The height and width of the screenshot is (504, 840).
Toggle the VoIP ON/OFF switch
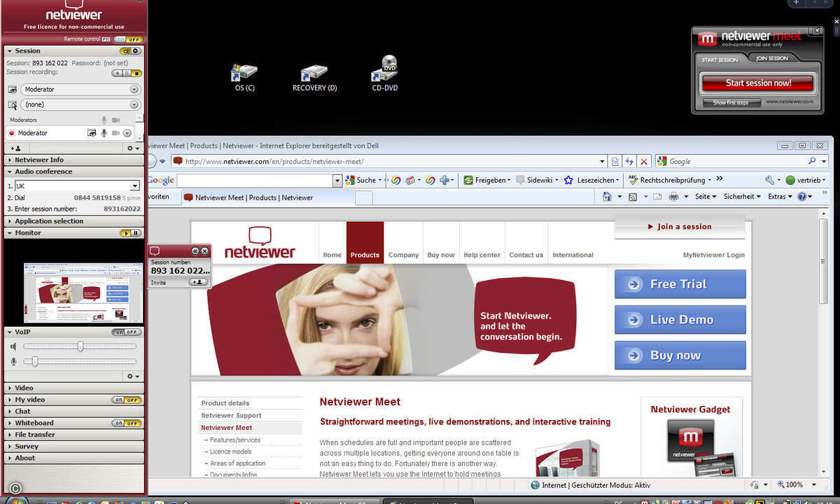pyautogui.click(x=127, y=332)
